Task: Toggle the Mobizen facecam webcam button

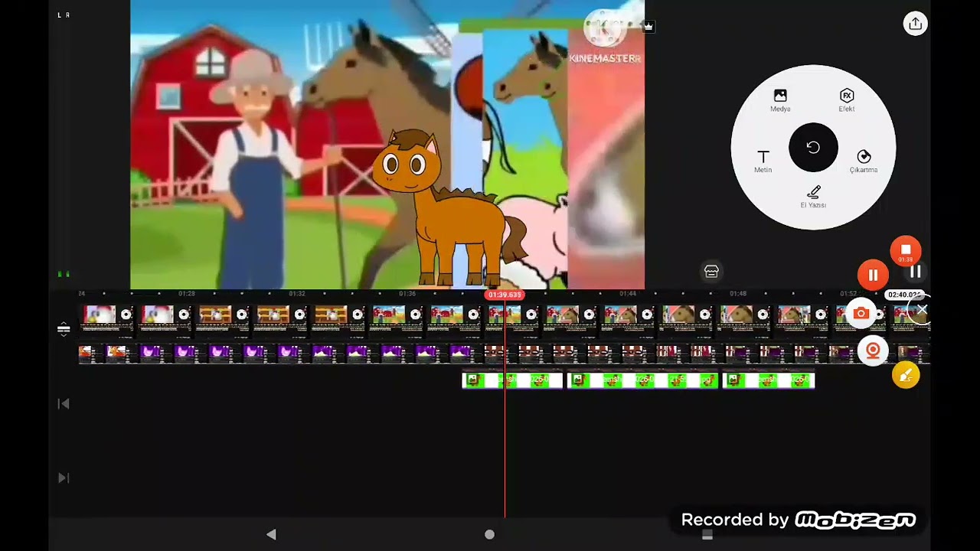Action: (873, 351)
